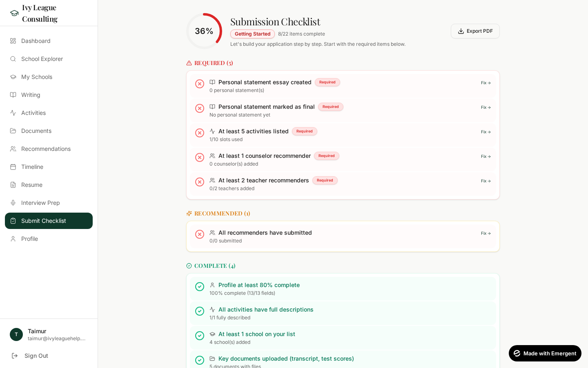This screenshot has width=588, height=368.
Task: Click check-circle icon beside Complete heading
Action: [189, 266]
